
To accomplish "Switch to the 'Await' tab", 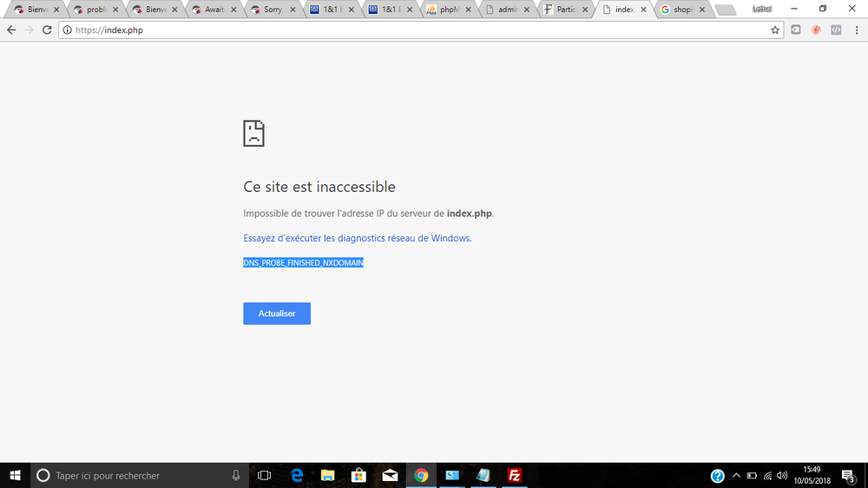I will tap(214, 10).
